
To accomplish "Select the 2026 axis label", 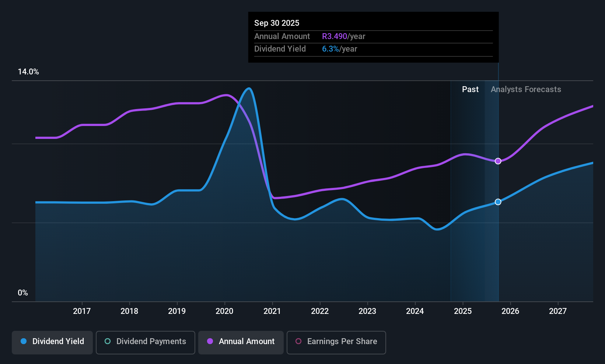I will click(510, 311).
